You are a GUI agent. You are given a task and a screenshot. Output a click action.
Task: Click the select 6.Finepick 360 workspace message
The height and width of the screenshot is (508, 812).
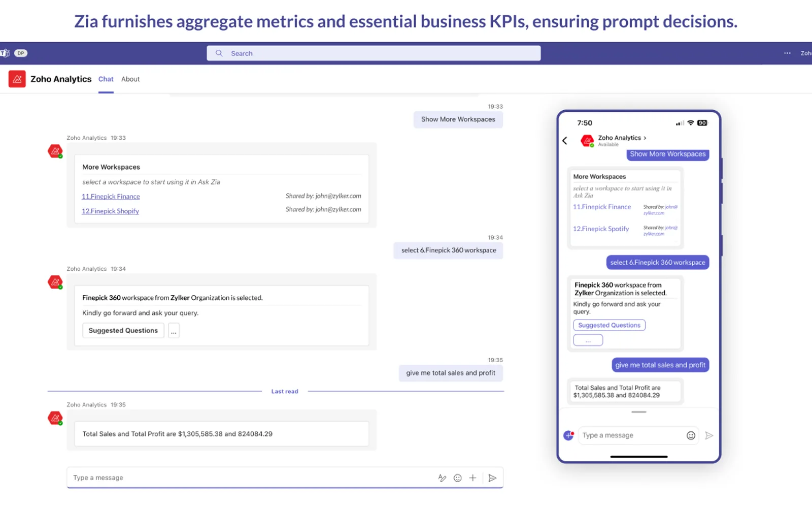(x=449, y=250)
